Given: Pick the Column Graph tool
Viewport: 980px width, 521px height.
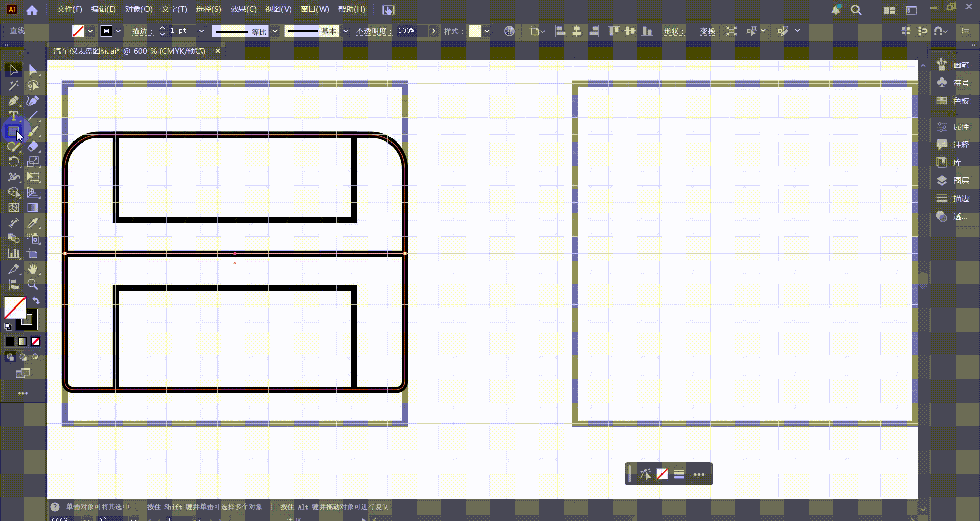Looking at the screenshot, I should (x=13, y=254).
